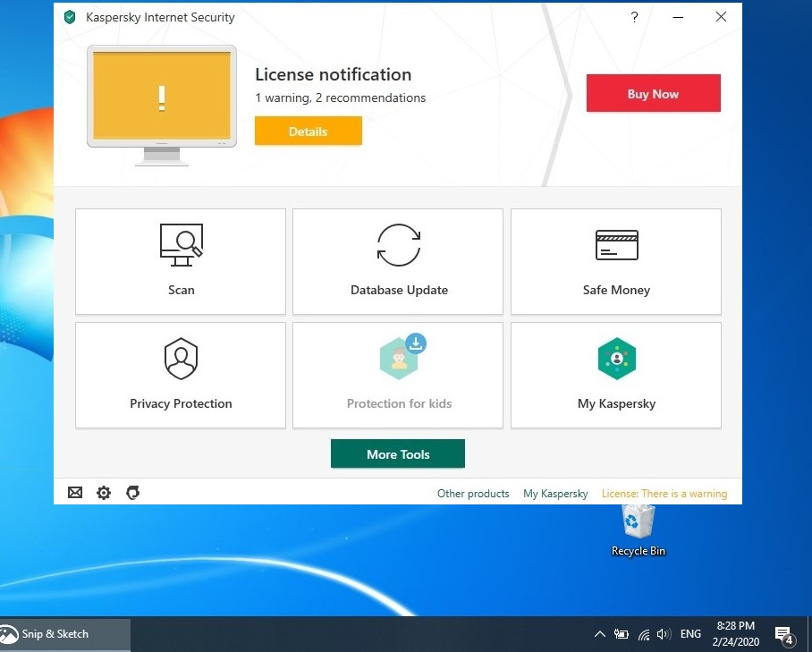Screen dimensions: 812x652
Task: Open Privacy Protection tile
Action: [x=181, y=376]
